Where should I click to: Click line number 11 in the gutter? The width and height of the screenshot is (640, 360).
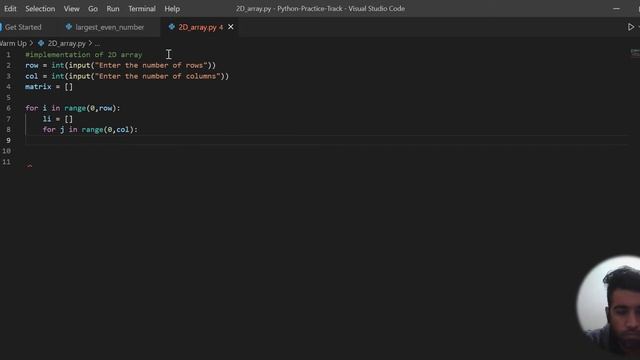pos(6,162)
